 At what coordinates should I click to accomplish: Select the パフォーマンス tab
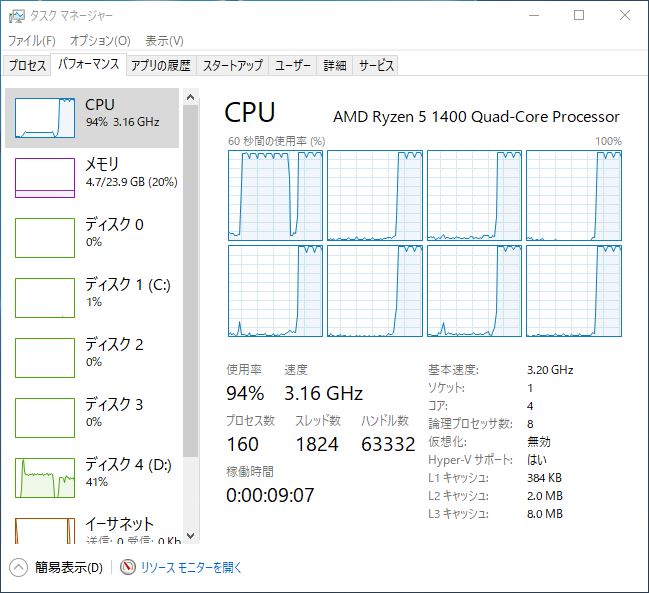pos(89,64)
